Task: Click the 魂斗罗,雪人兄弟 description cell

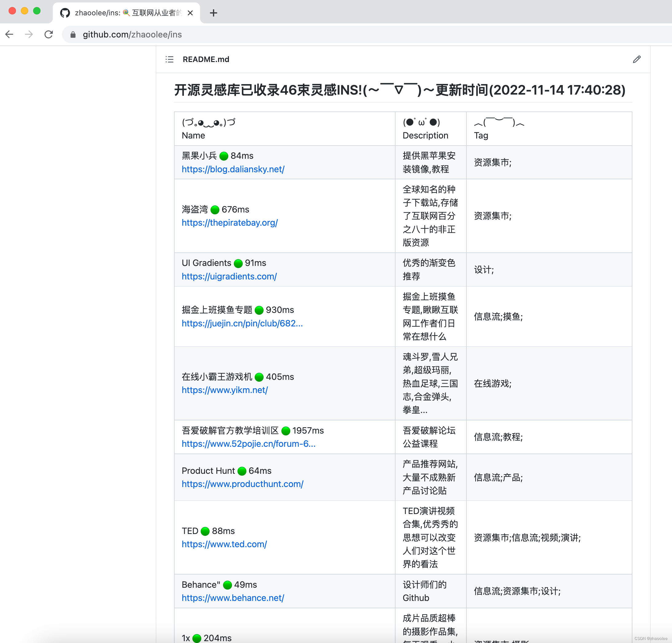Action: [x=430, y=384]
